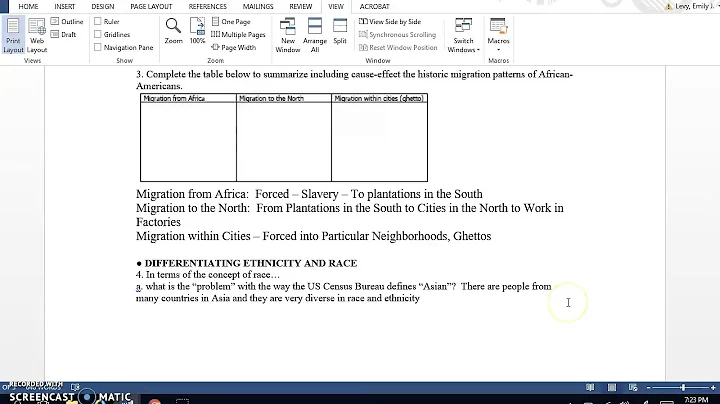Open the REFERENCES tab

click(208, 6)
